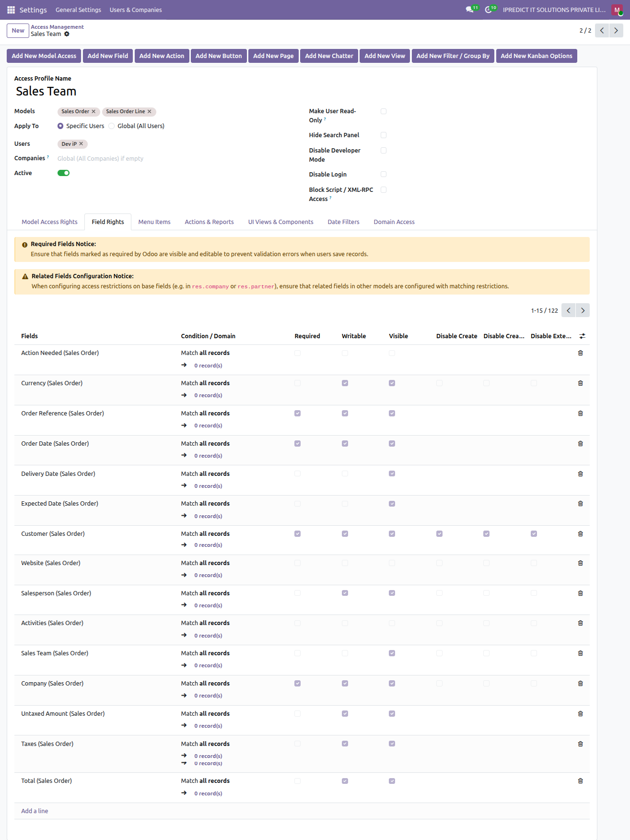Screen dimensions: 630x840
Task: Select the Global (All Users) radio option
Action: point(112,126)
